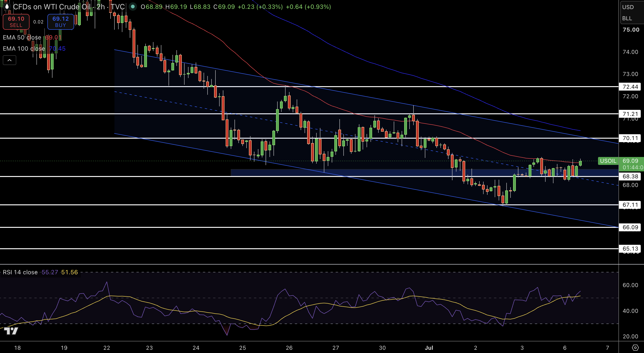This screenshot has height=353, width=644.
Task: Click the RSI moving average value 51.56
Action: tap(69, 272)
